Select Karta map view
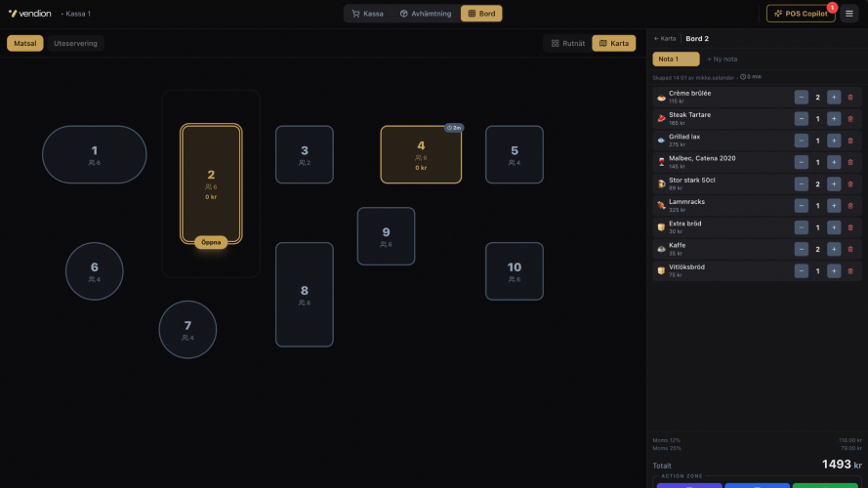This screenshot has width=868, height=488. tap(613, 43)
